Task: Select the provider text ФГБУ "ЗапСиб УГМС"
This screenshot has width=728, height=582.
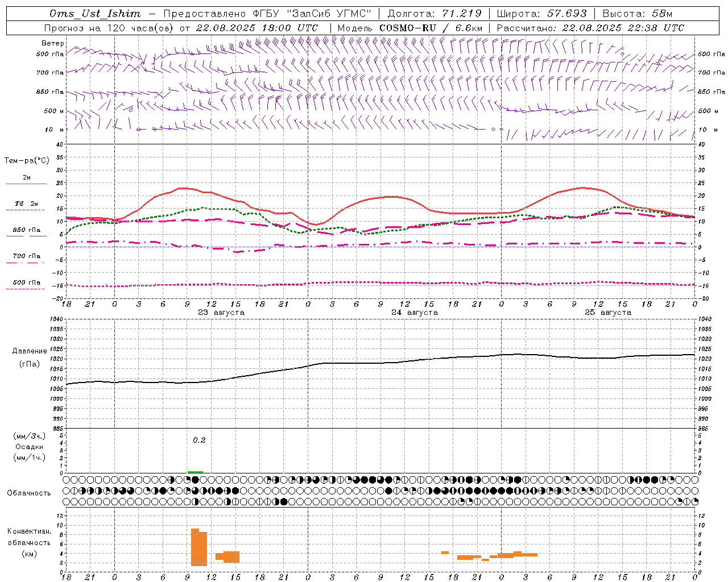Action: [311, 14]
